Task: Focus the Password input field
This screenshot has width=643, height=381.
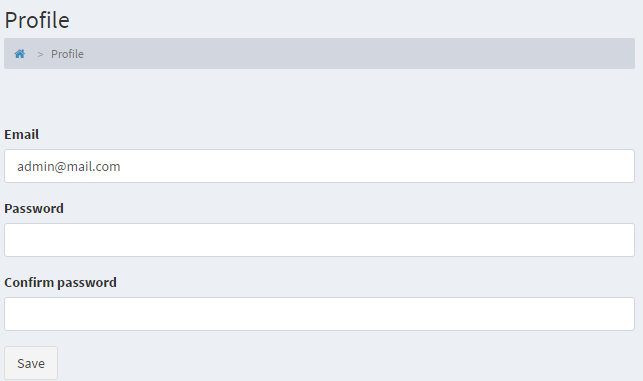Action: 319,240
